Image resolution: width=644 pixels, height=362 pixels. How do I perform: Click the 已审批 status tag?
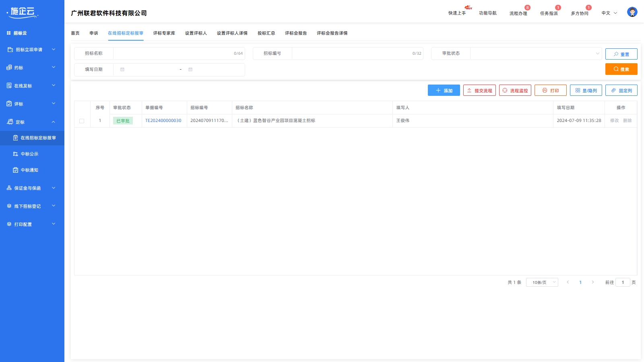123,121
